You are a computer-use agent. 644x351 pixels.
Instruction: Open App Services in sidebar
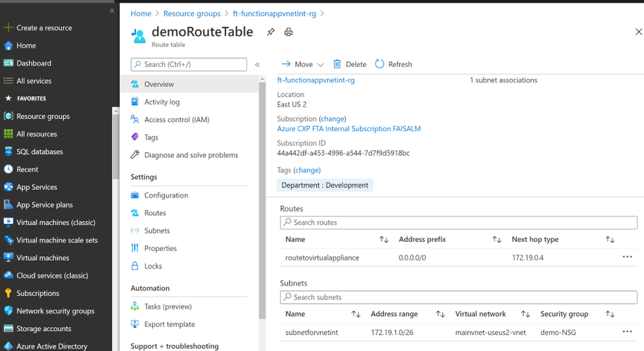pyautogui.click(x=37, y=187)
